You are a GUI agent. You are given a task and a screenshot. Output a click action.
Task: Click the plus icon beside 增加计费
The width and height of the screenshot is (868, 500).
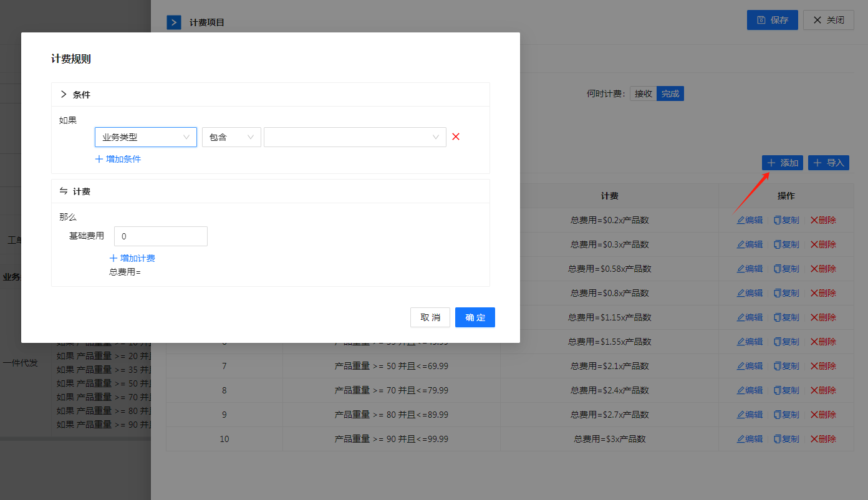[x=113, y=258]
